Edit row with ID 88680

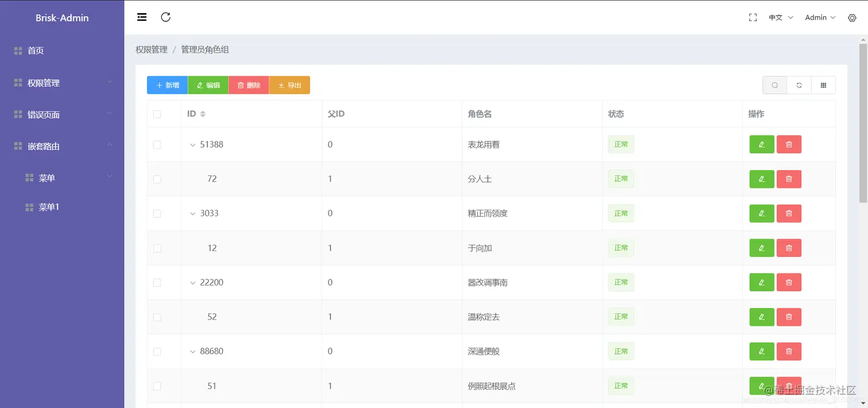click(x=762, y=352)
